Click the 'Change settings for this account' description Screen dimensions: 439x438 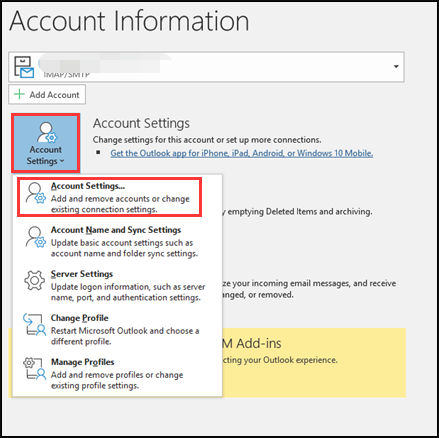coord(207,140)
